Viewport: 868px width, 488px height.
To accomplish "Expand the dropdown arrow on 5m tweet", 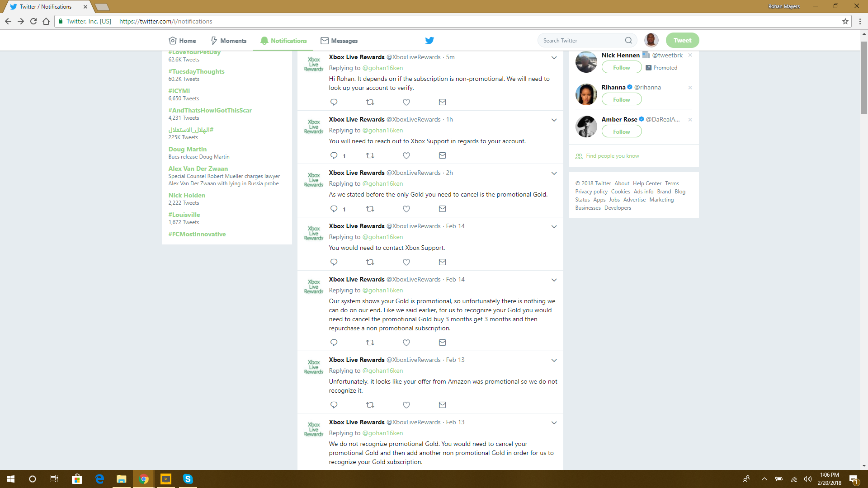I will (554, 58).
